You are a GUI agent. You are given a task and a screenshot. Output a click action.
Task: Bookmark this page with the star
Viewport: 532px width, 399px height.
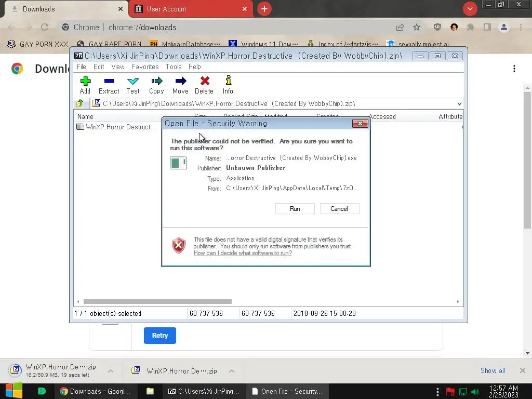[x=417, y=27]
